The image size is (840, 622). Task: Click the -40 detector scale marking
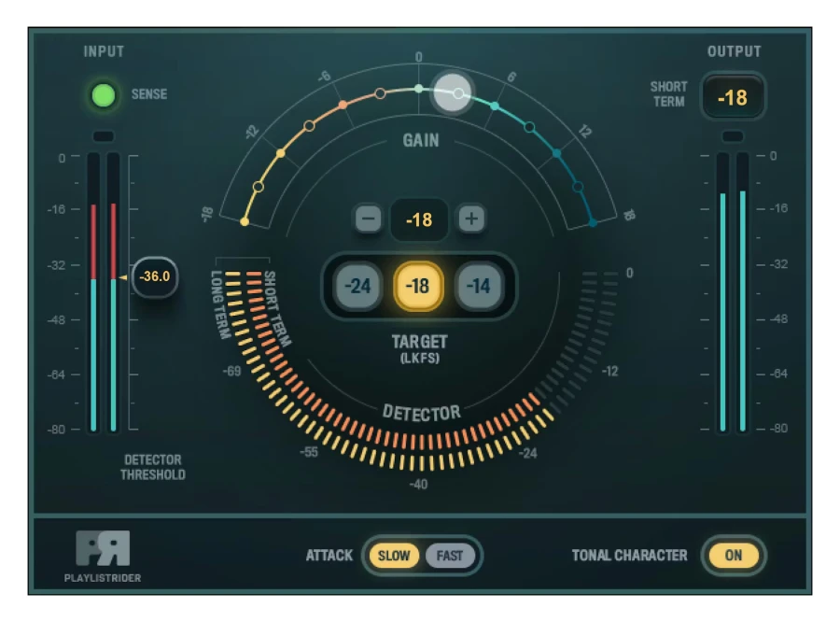coord(418,484)
